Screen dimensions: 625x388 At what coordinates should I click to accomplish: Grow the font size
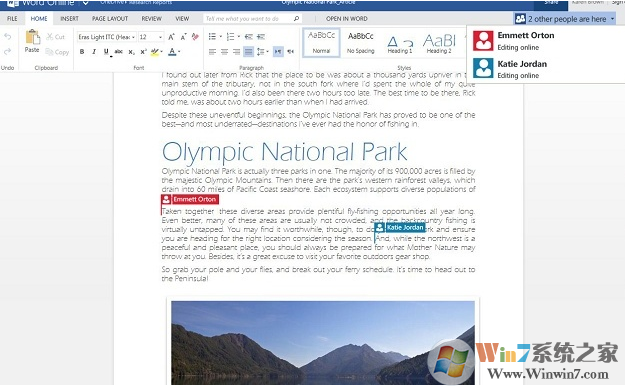(171, 37)
